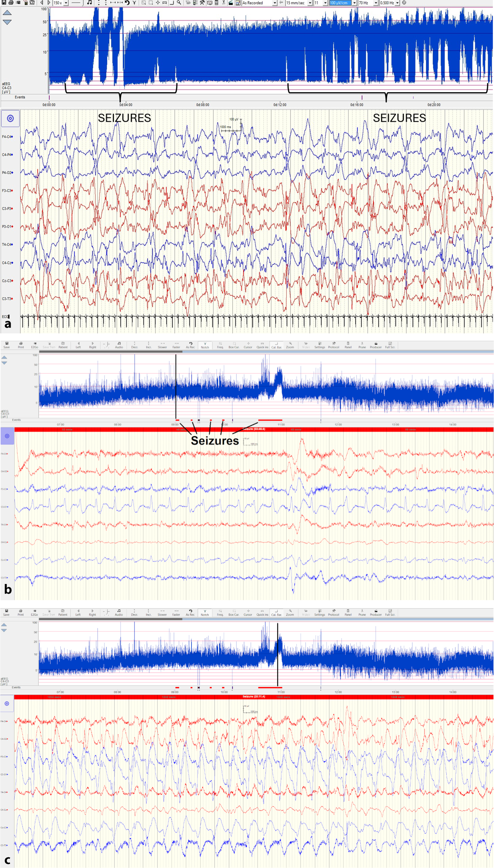Select Cursor tool in panel b toolbar
The image size is (494, 868).
[248, 345]
